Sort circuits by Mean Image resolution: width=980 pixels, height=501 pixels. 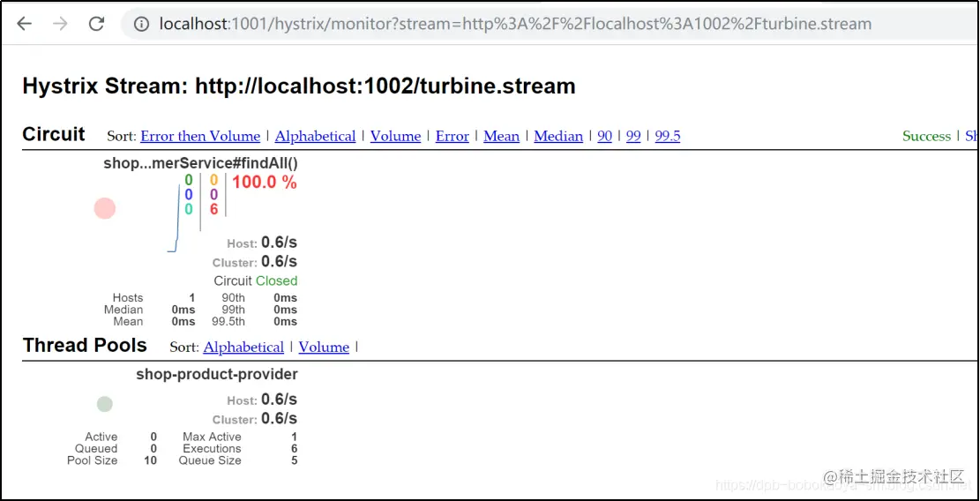click(x=501, y=136)
